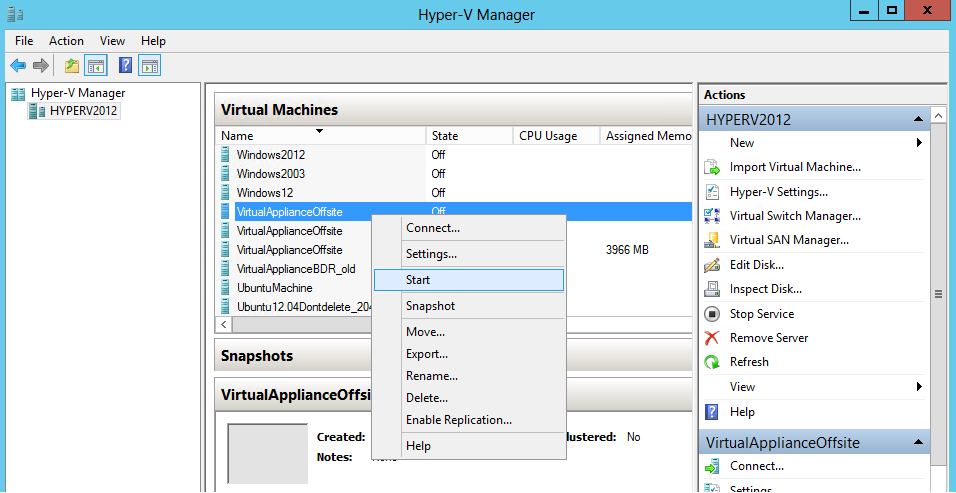Click the virtual machine preview thumbnail
956x493 pixels.
pos(268,453)
